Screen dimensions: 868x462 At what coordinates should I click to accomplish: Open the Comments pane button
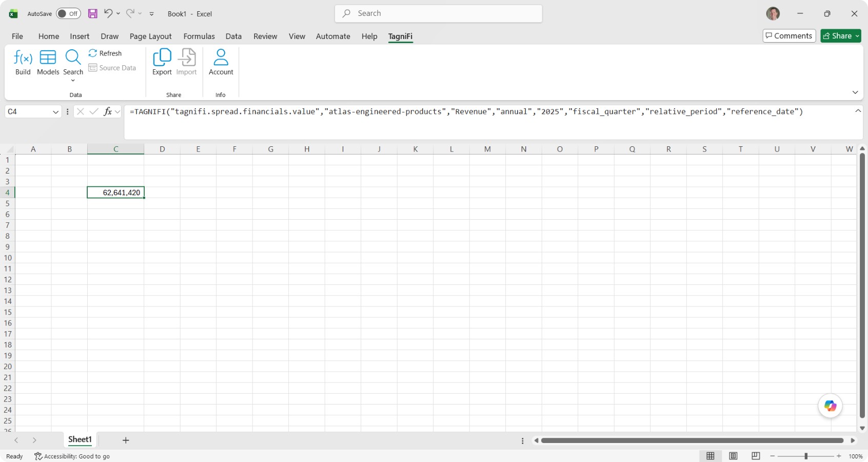(x=789, y=36)
